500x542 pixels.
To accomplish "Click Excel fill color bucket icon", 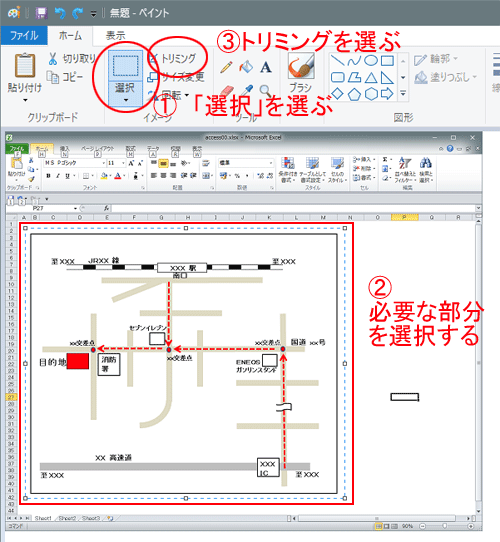I will [x=103, y=176].
